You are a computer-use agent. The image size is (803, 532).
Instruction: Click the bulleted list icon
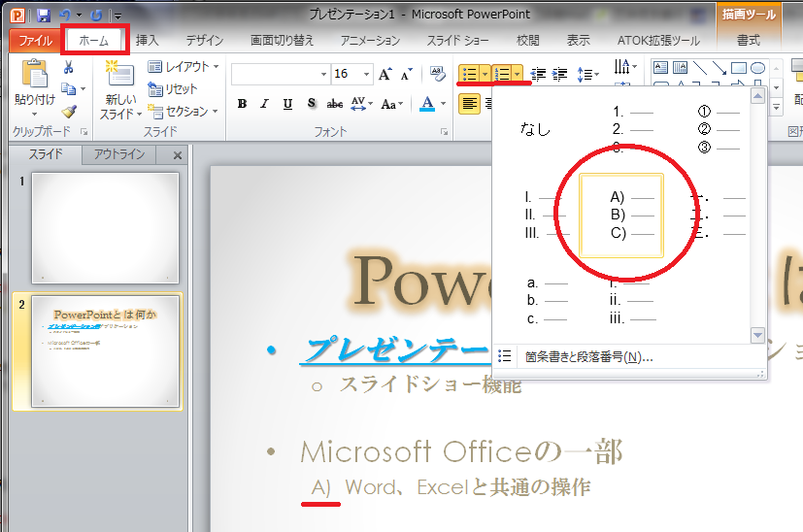pos(469,74)
